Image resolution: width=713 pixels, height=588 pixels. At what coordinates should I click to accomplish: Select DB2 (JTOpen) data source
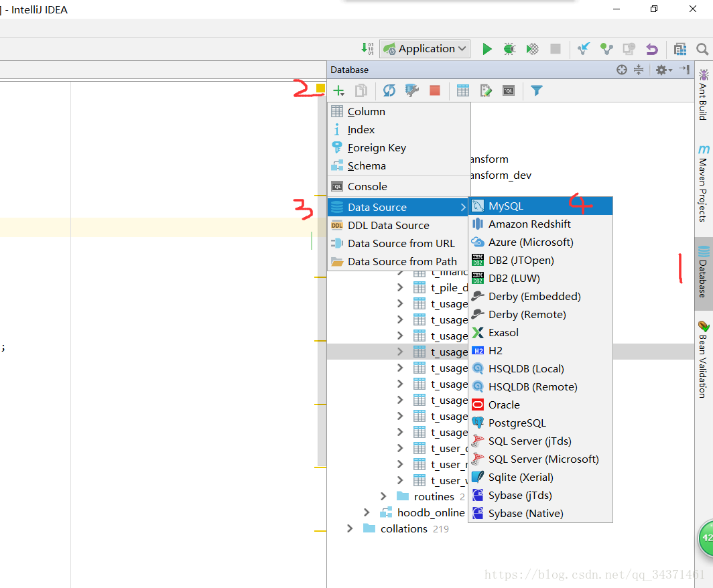coord(541,261)
